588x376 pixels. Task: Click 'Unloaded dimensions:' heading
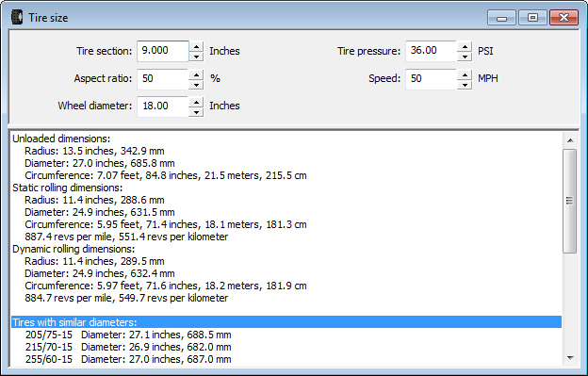click(61, 139)
